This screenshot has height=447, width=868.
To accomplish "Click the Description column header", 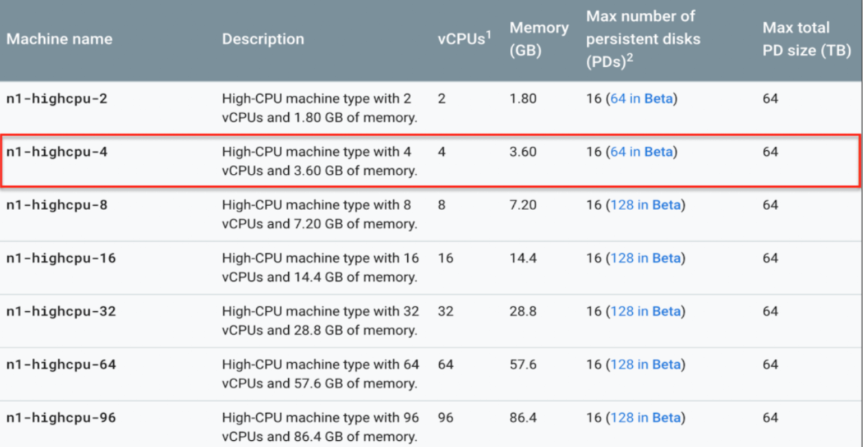I will (x=263, y=39).
